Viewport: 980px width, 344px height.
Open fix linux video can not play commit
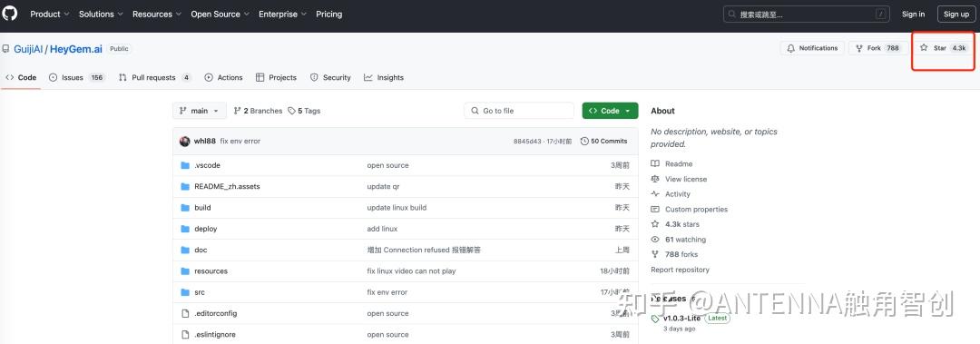click(411, 271)
